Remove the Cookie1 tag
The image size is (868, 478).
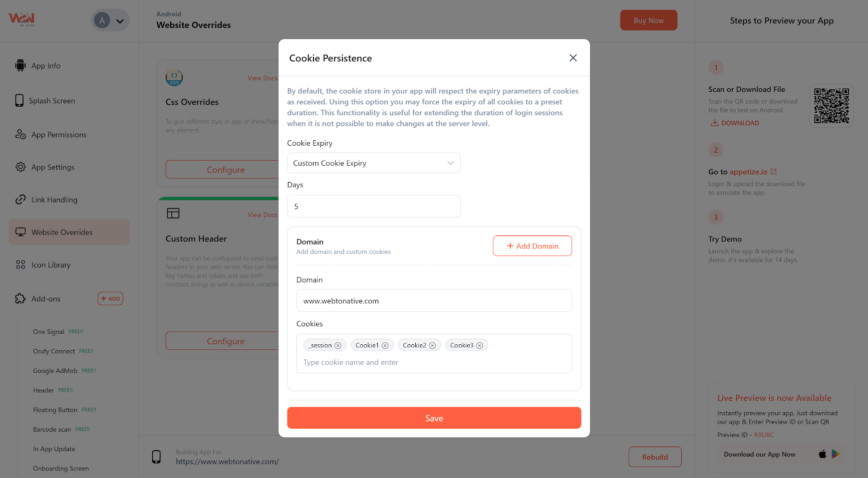385,345
